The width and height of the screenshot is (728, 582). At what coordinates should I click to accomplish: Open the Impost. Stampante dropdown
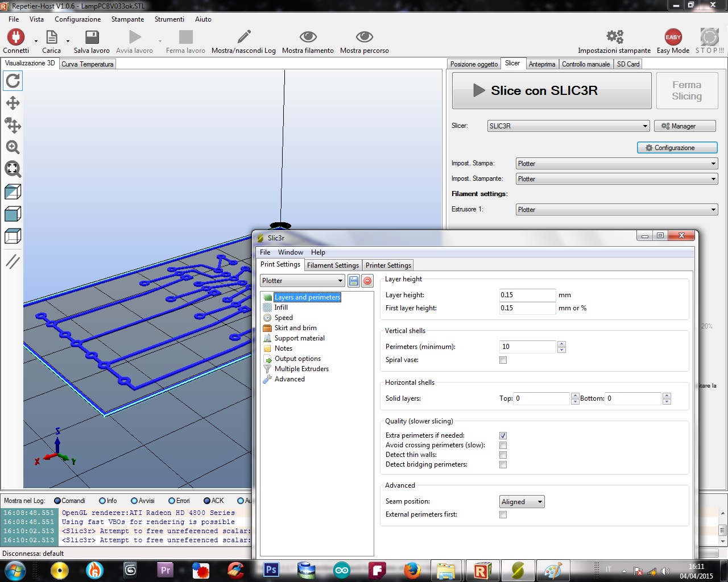[x=617, y=179]
